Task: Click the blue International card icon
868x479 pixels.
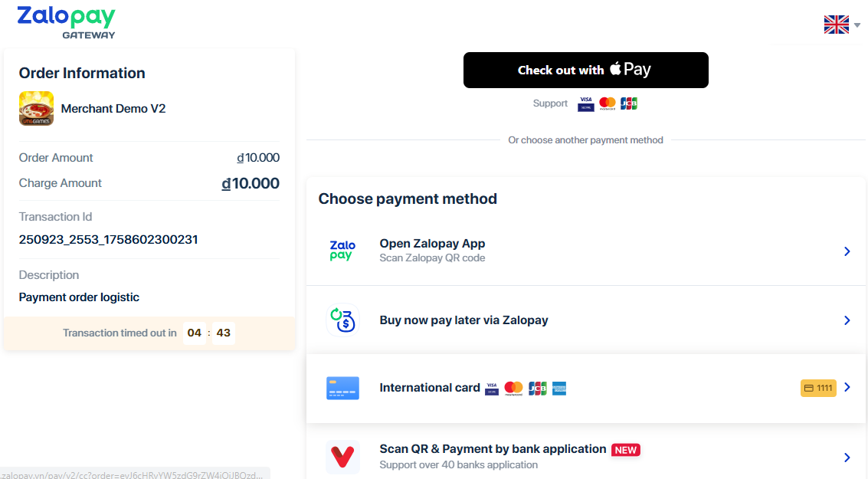Action: click(342, 388)
